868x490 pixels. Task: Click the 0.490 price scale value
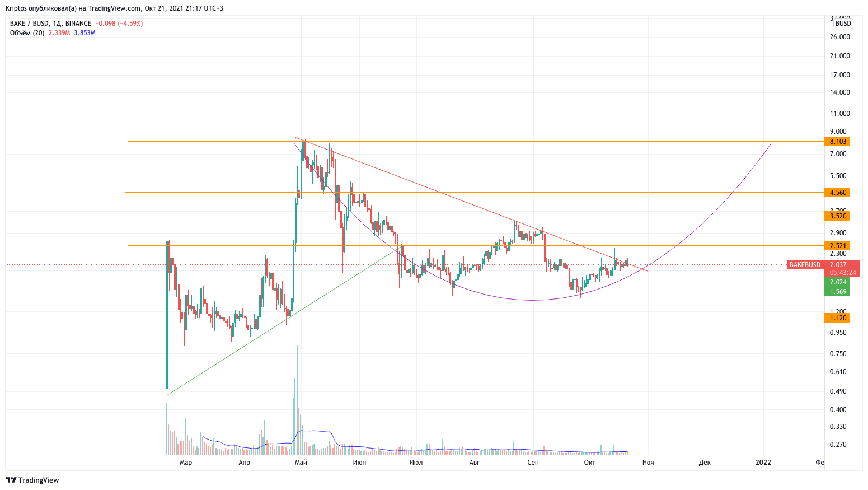pos(838,391)
